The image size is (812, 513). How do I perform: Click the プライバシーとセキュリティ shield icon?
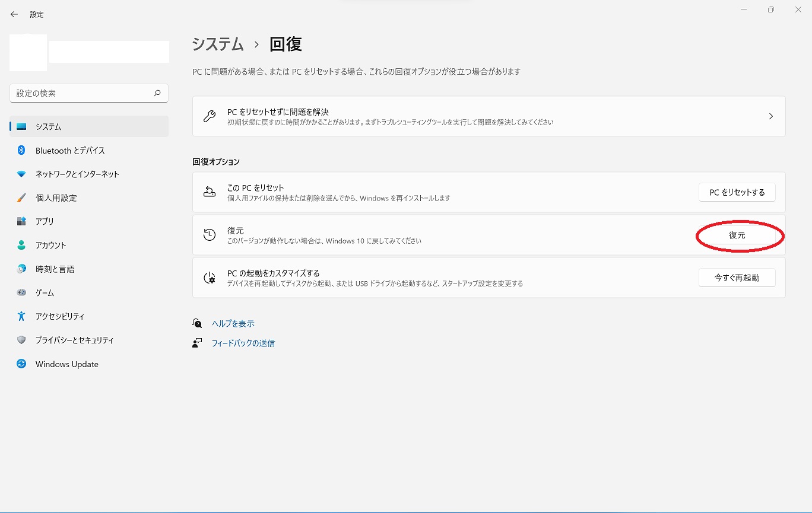point(21,340)
